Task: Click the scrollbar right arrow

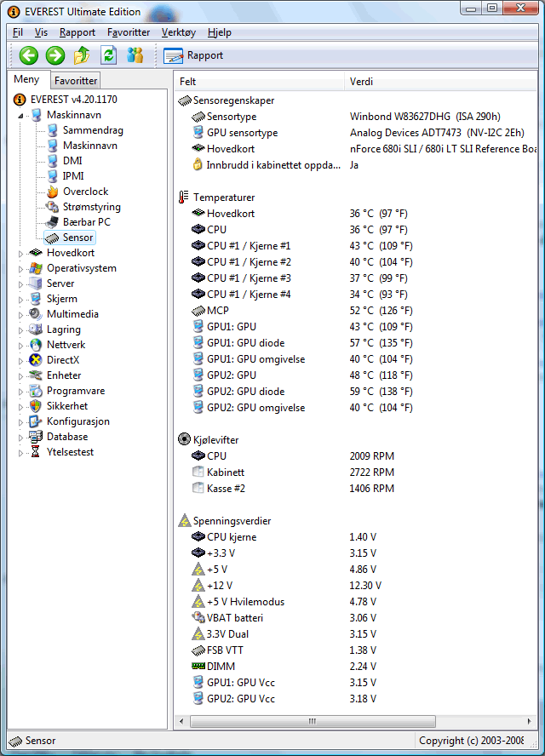Action: [x=529, y=721]
